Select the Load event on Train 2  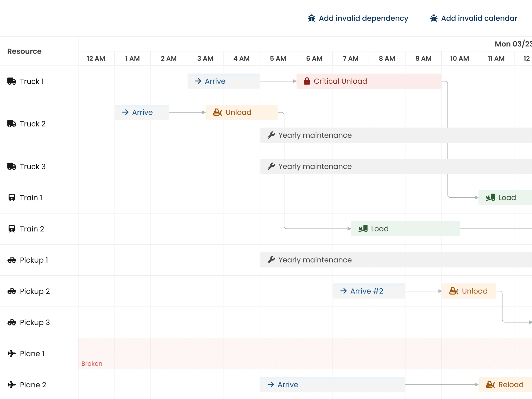point(405,229)
